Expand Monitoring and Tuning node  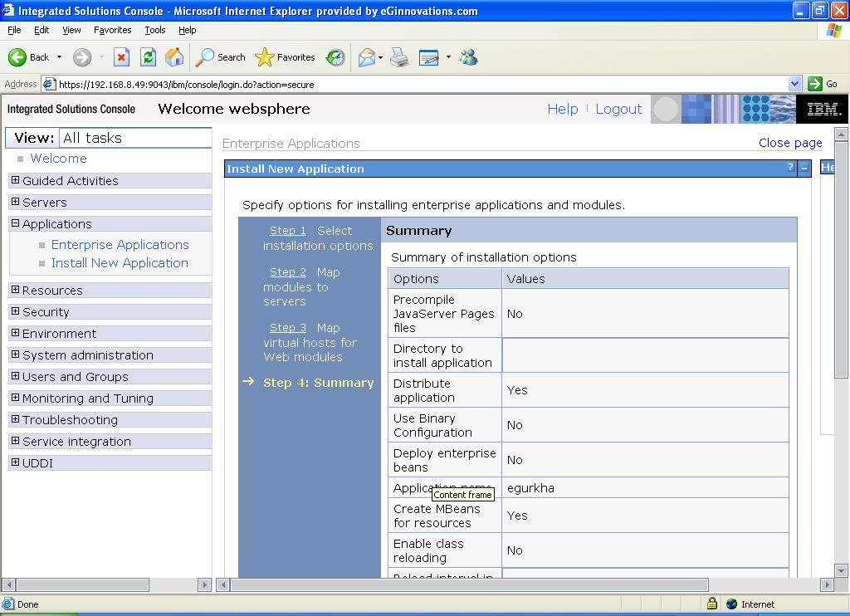[15, 398]
